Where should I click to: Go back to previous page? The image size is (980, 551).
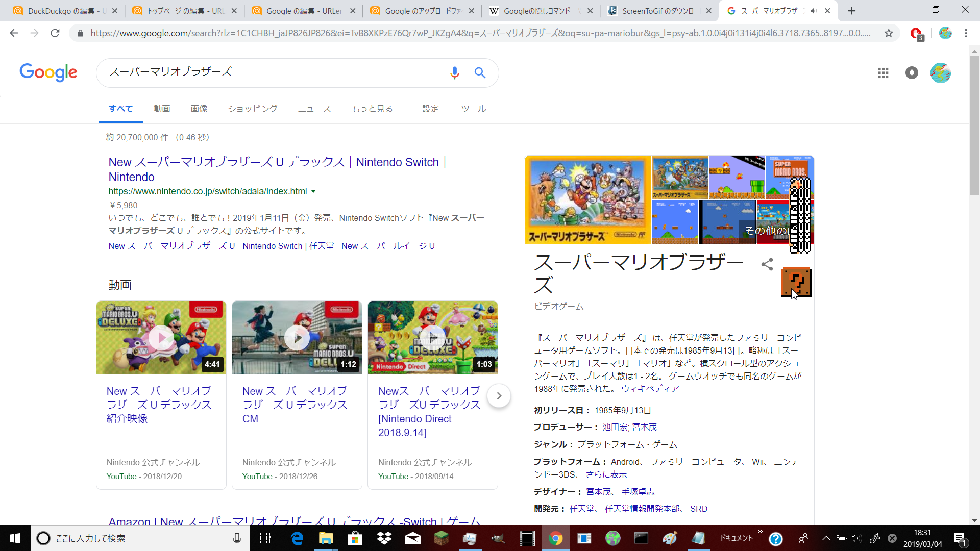click(x=14, y=33)
